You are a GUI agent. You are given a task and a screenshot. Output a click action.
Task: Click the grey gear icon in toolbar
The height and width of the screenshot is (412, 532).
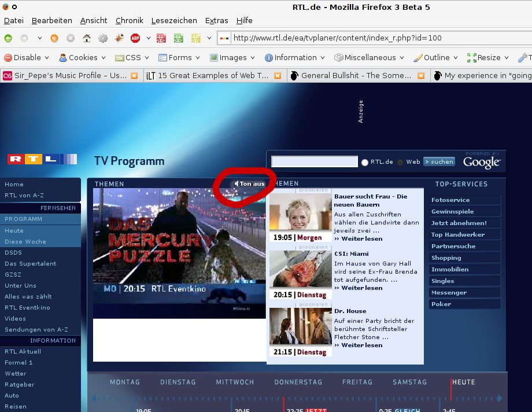coord(103,38)
